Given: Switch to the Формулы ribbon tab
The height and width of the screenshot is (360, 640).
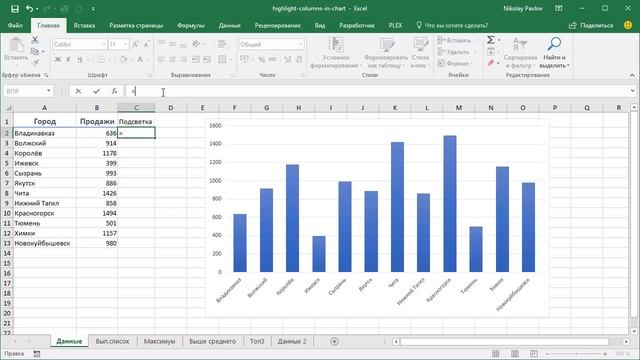Looking at the screenshot, I should pos(191,25).
